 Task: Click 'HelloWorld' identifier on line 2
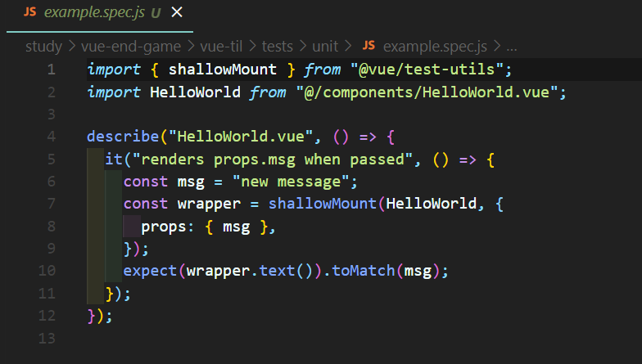point(195,92)
